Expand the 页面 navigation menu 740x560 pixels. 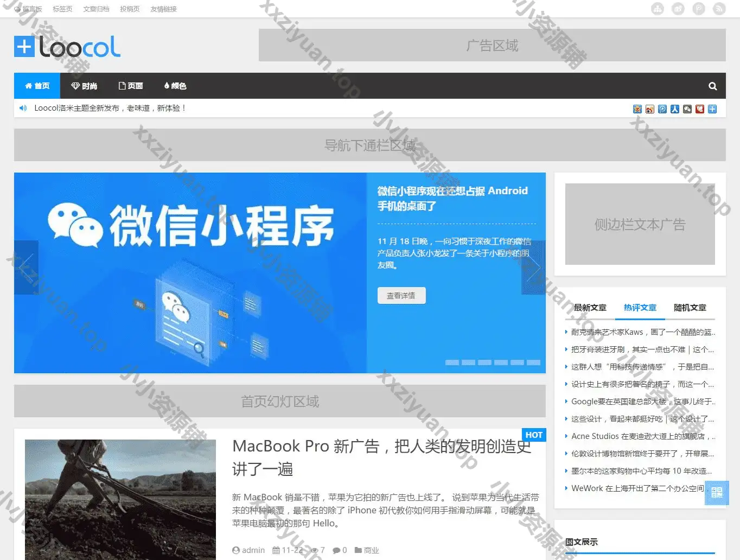pos(131,86)
